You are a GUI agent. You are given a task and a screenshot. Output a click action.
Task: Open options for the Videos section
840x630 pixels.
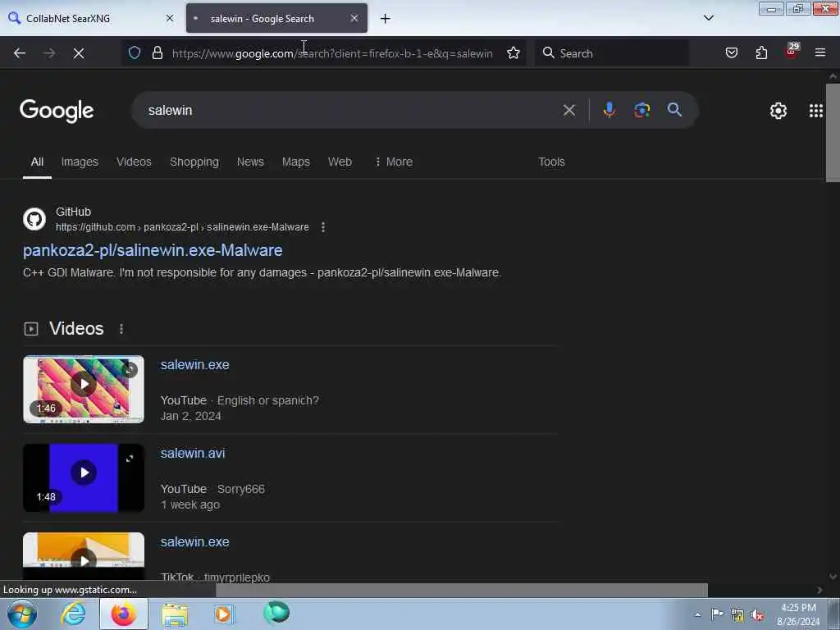coord(121,328)
